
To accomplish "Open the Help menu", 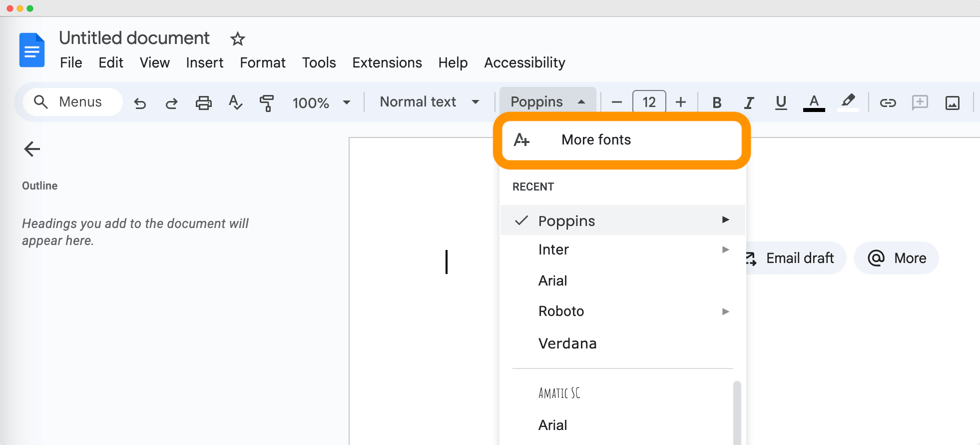I will [453, 62].
